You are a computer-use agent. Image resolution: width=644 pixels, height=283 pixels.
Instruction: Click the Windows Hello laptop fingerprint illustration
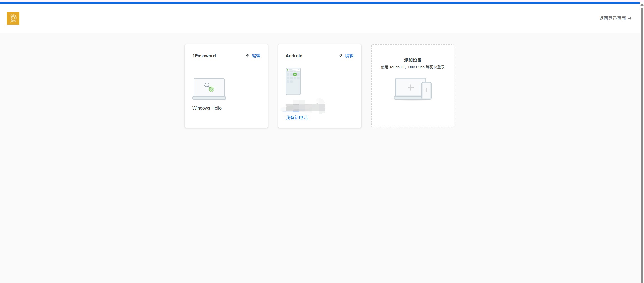tap(209, 89)
